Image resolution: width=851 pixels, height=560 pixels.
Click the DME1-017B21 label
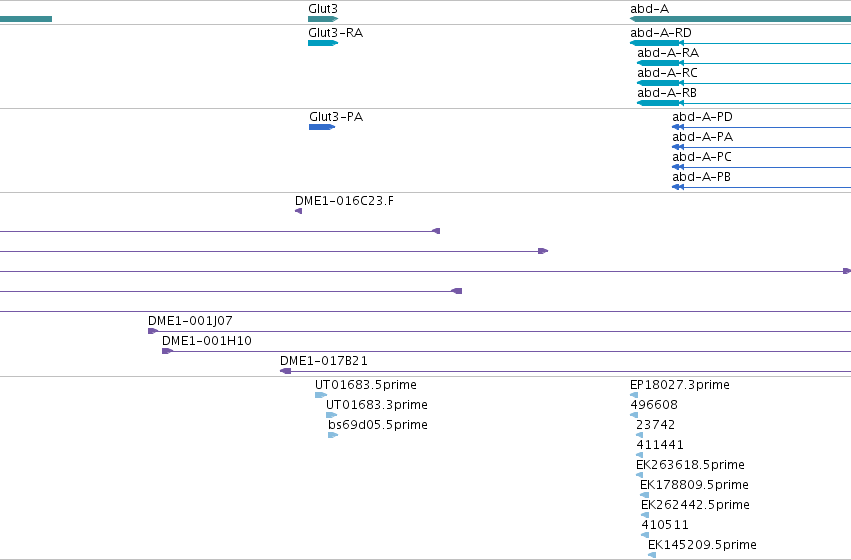(323, 361)
